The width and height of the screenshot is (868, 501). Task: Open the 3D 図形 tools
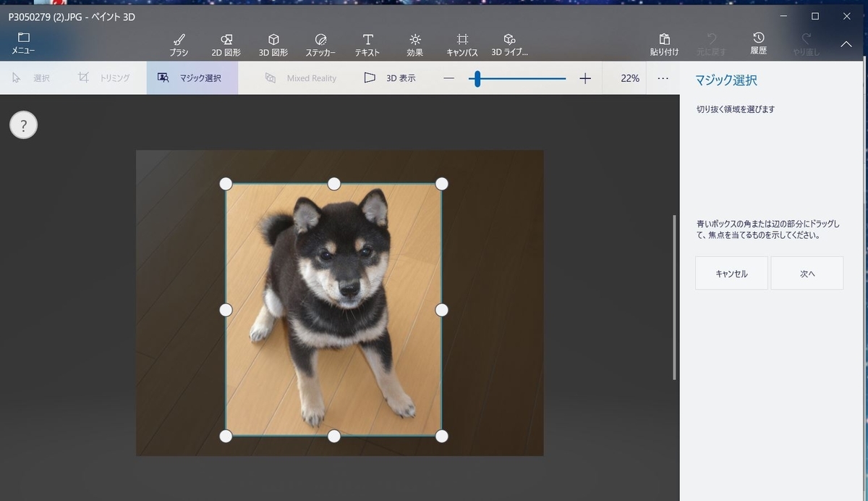273,44
